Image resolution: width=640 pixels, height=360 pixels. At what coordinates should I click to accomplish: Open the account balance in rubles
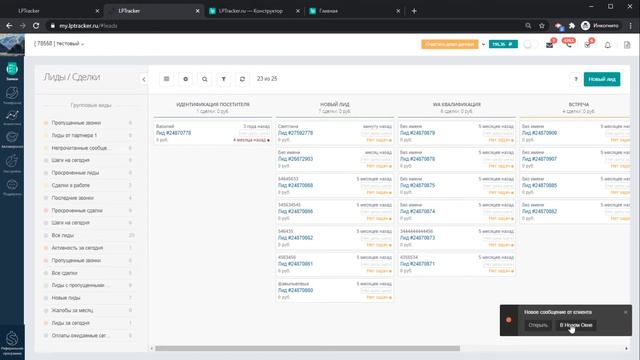tap(503, 44)
